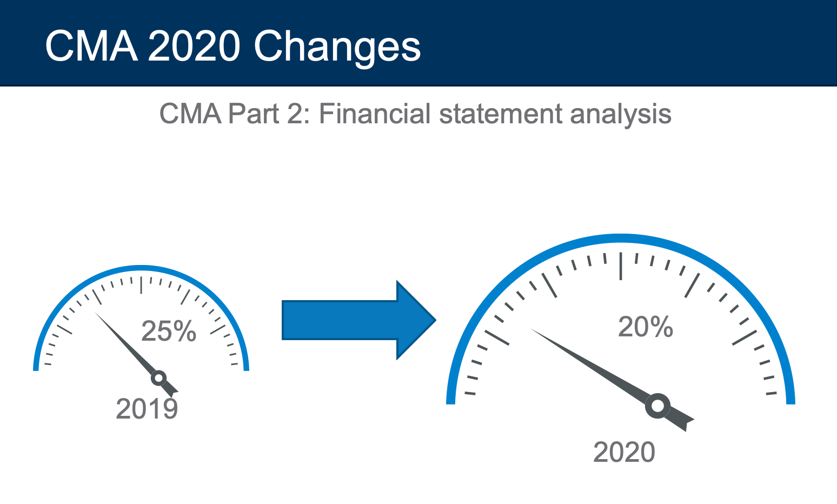Select the 2020 gauge needle
The height and width of the screenshot is (504, 837).
pyautogui.click(x=612, y=380)
